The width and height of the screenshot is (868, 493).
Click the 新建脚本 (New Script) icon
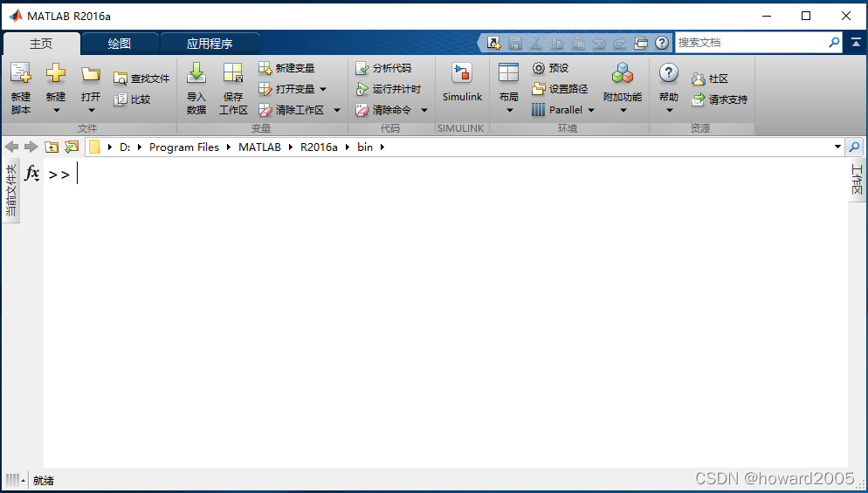coord(21,72)
